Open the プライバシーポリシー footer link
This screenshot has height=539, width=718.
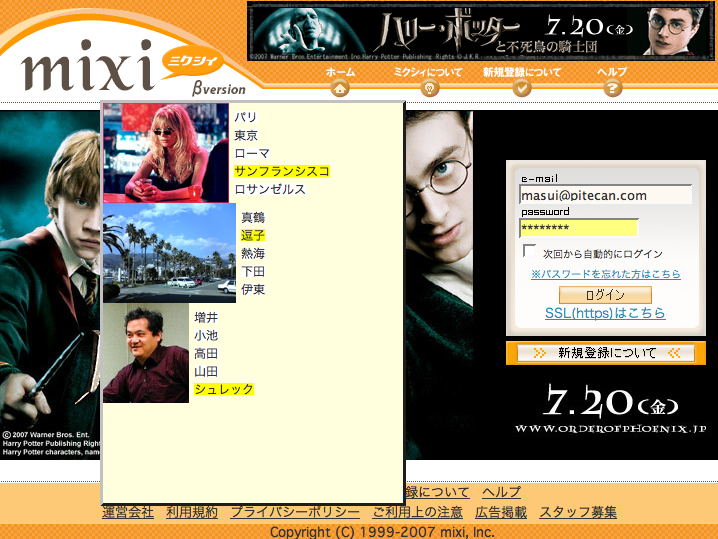tap(295, 512)
